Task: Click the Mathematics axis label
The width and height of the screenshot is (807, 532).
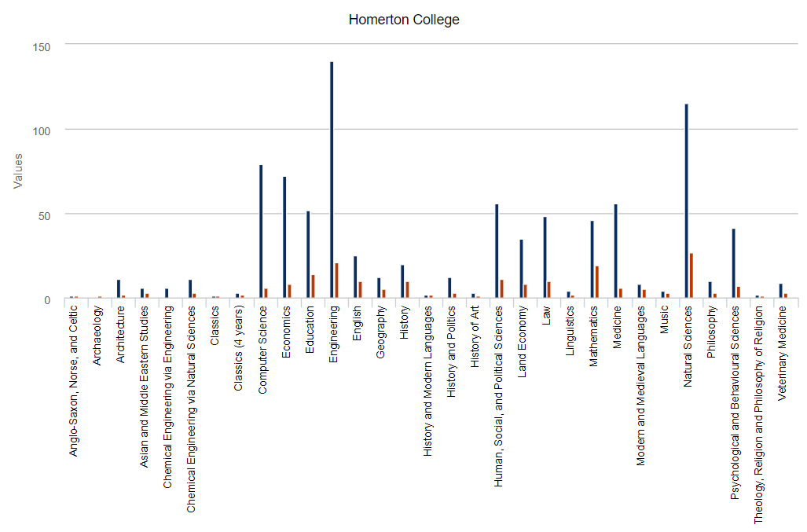Action: pos(593,336)
